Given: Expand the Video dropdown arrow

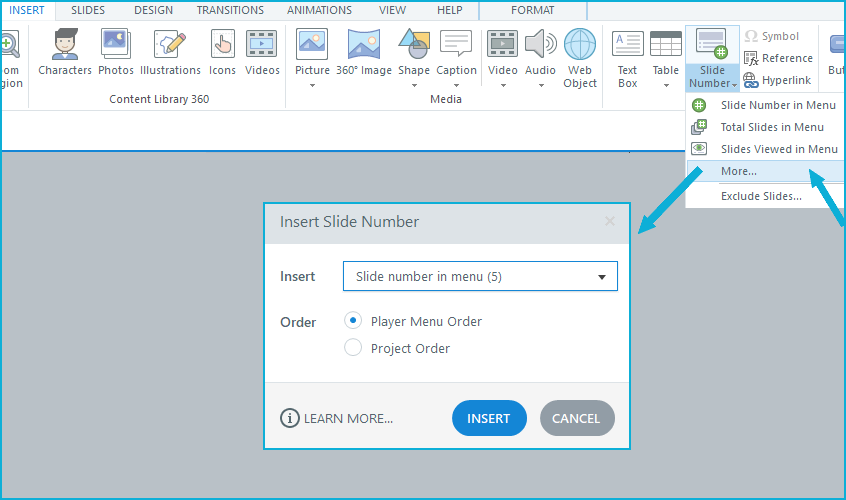Looking at the screenshot, I should click(503, 85).
